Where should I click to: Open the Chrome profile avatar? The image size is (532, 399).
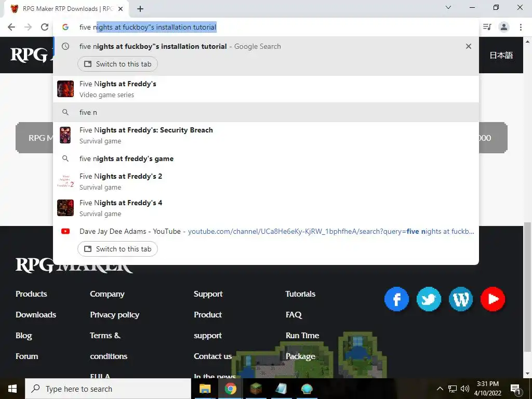coord(504,27)
